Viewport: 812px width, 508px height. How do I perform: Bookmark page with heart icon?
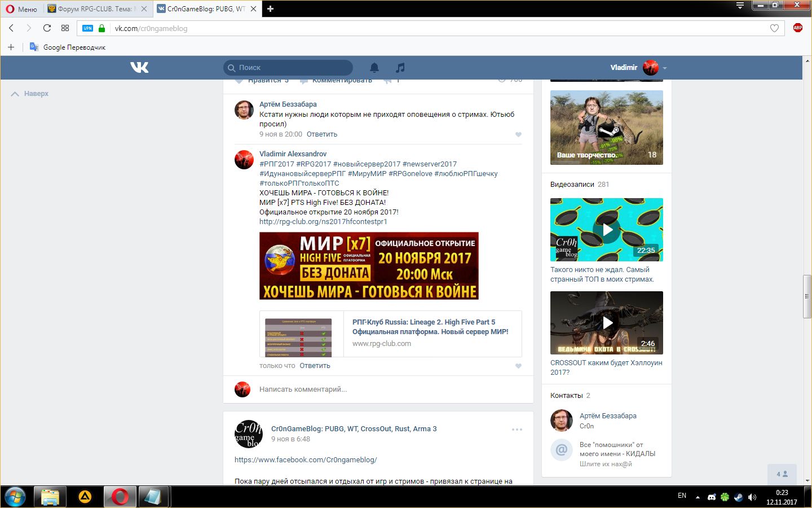774,28
